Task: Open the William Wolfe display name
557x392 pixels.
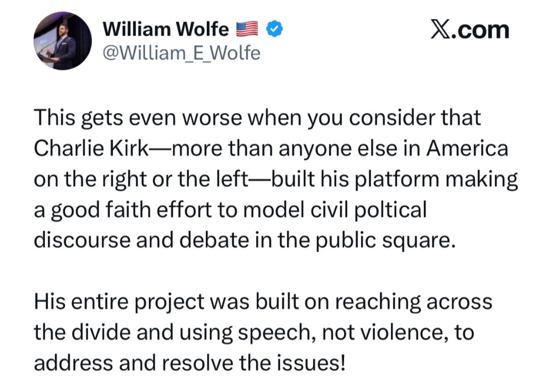Action: coord(166,29)
